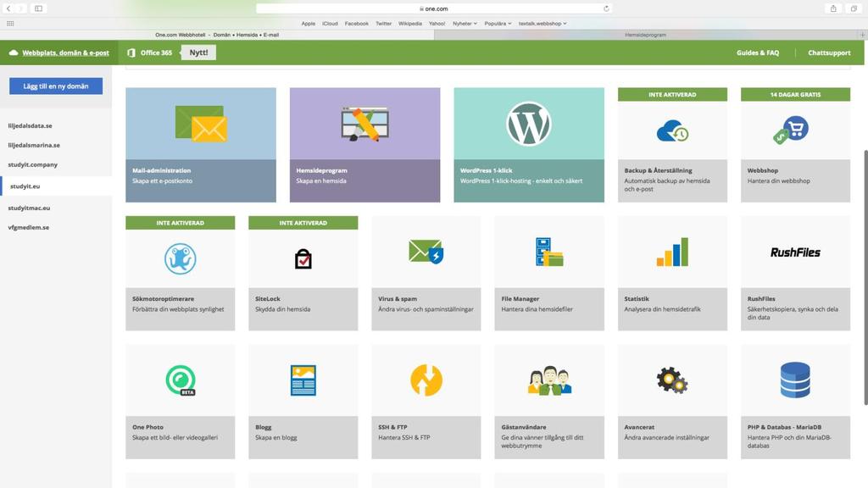This screenshot has width=868, height=488.
Task: Click Hantera SSH & FTP text
Action: click(x=404, y=437)
